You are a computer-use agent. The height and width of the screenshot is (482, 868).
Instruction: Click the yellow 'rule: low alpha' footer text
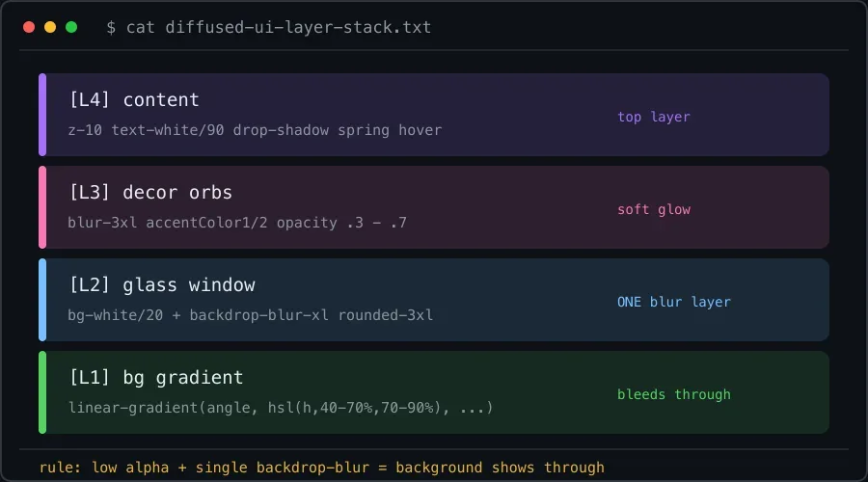coord(321,468)
